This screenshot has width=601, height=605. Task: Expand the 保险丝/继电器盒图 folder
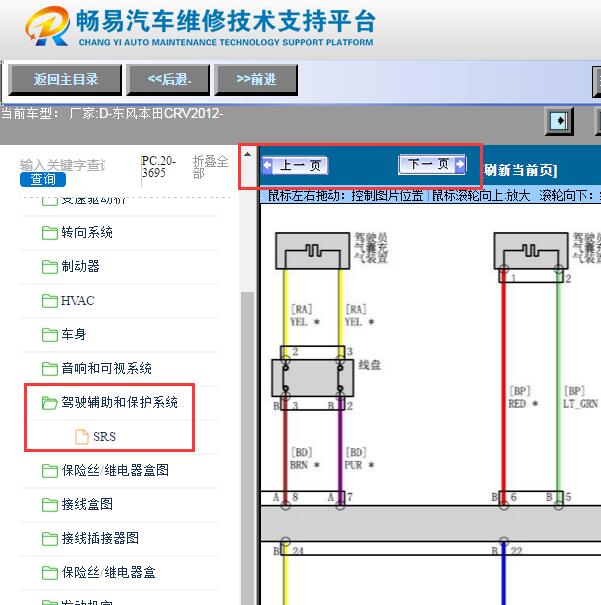(115, 470)
